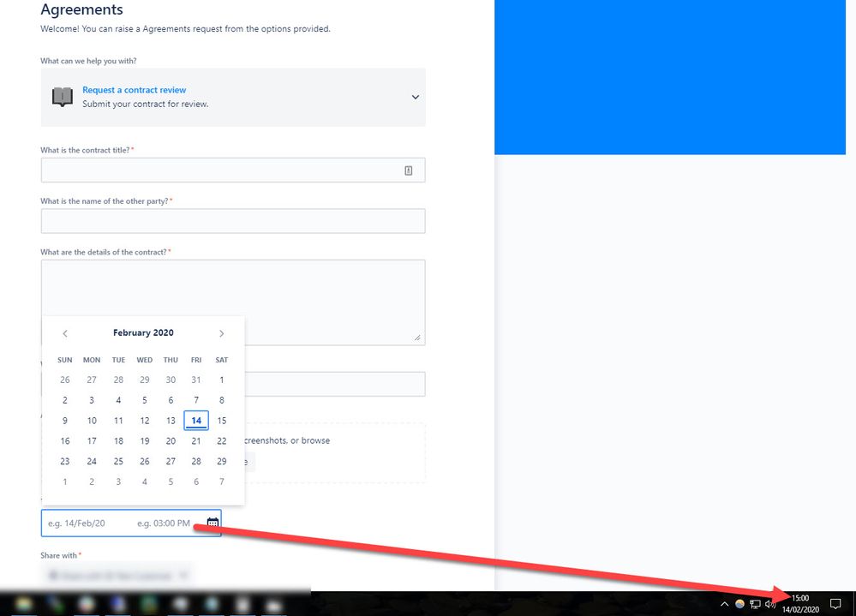Click the February 2020 calendar heading
The width and height of the screenshot is (856, 616).
click(x=144, y=332)
